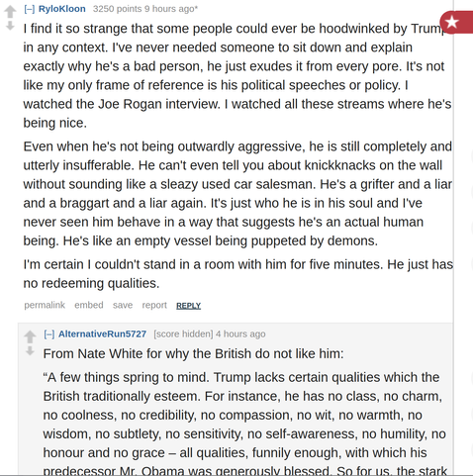This screenshot has height=476, width=473.
Task: Downvote RyloKloon's comment
Action: (10, 26)
